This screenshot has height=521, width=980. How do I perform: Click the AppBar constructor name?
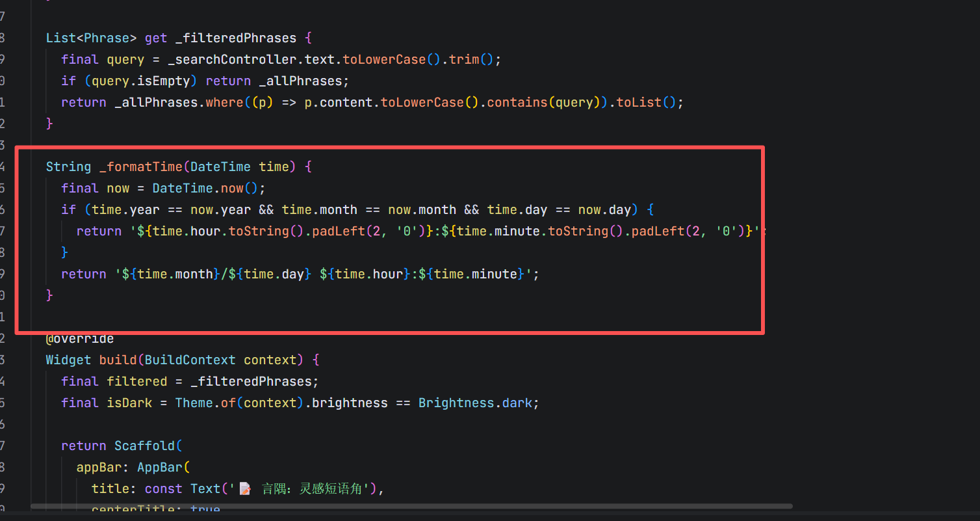(160, 467)
